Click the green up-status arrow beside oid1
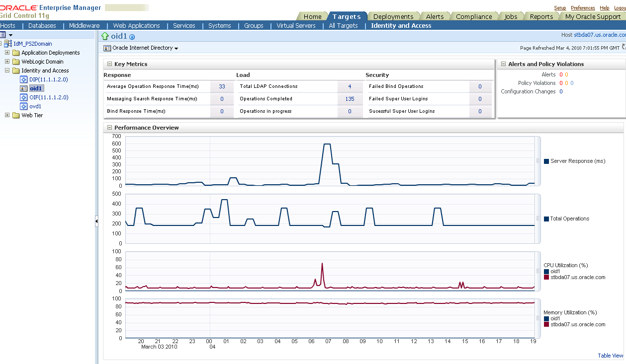The height and width of the screenshot is (364, 626). click(105, 36)
